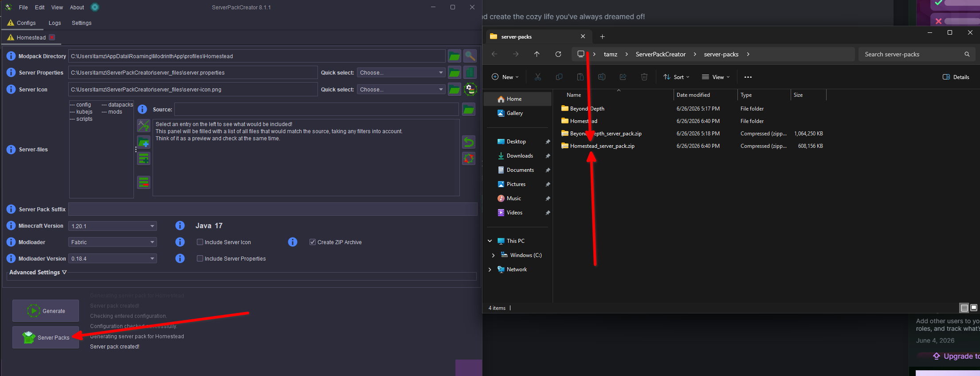Click the server-files tips question icon
This screenshot has width=980, height=376.
(x=144, y=126)
